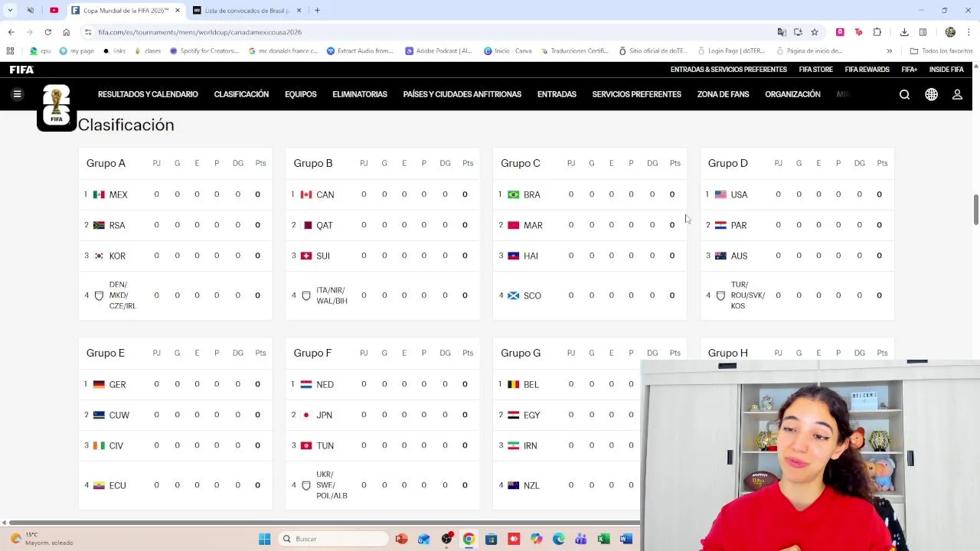Viewport: 980px width, 551px height.
Task: Open the apps grid in bookmarks bar
Action: (10, 51)
